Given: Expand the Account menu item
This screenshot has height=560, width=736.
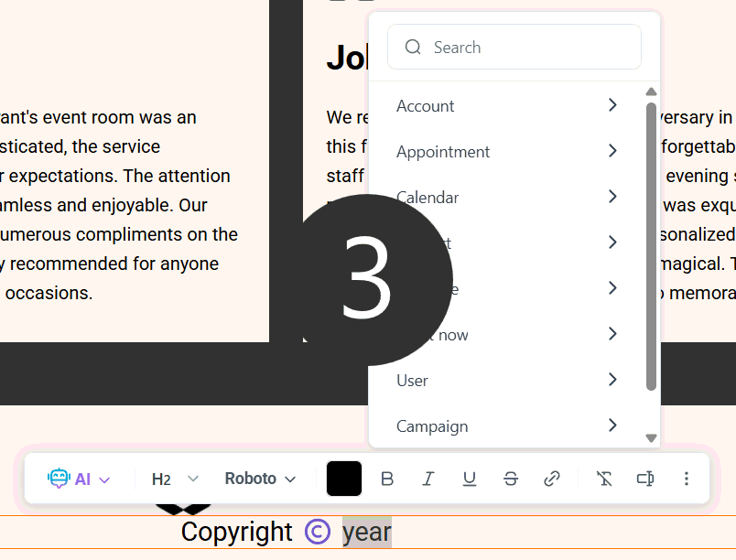Looking at the screenshot, I should 508,106.
